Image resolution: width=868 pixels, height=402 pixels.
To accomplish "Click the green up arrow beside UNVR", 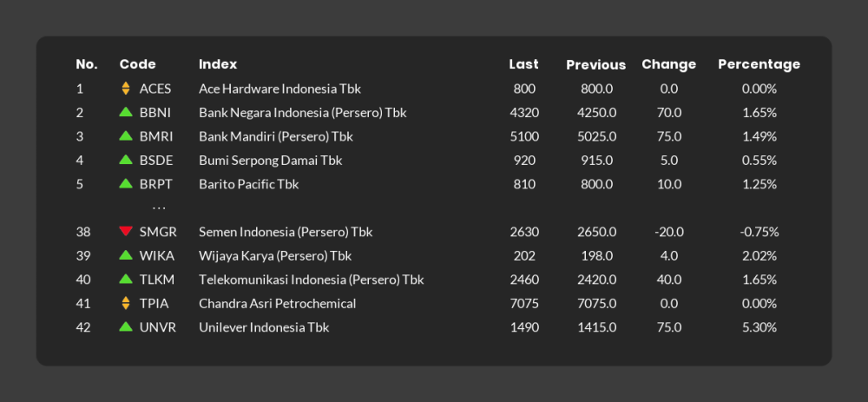I will (126, 326).
